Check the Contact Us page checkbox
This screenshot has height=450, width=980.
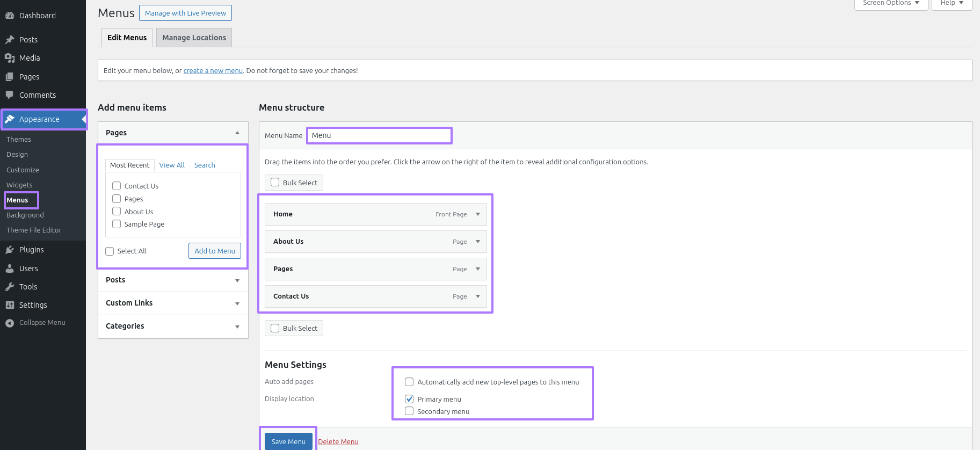(x=117, y=186)
